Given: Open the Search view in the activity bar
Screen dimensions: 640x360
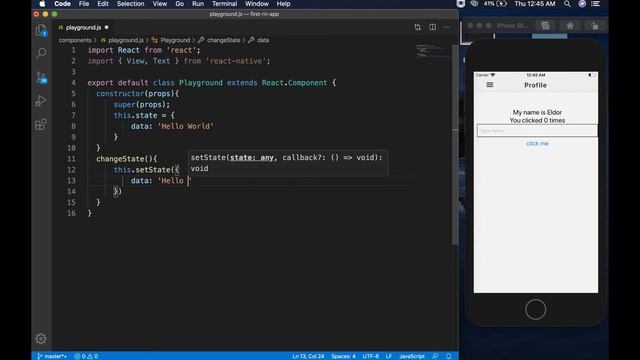Looking at the screenshot, I should coord(41,53).
